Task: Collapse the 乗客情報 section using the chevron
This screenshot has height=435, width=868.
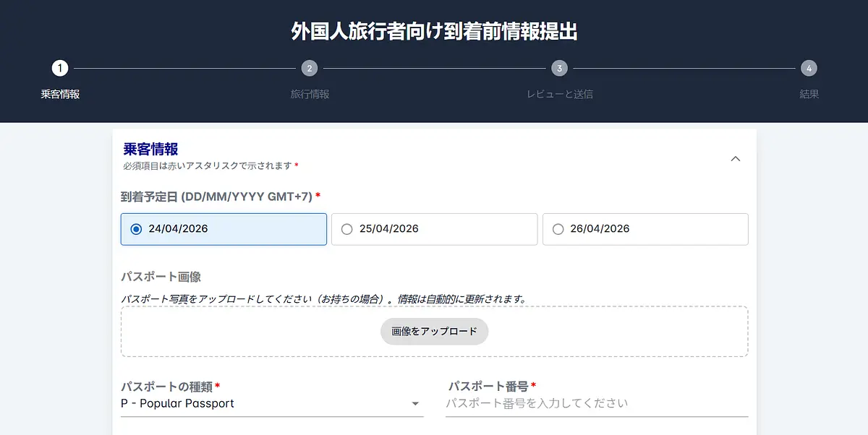Action: 736,158
